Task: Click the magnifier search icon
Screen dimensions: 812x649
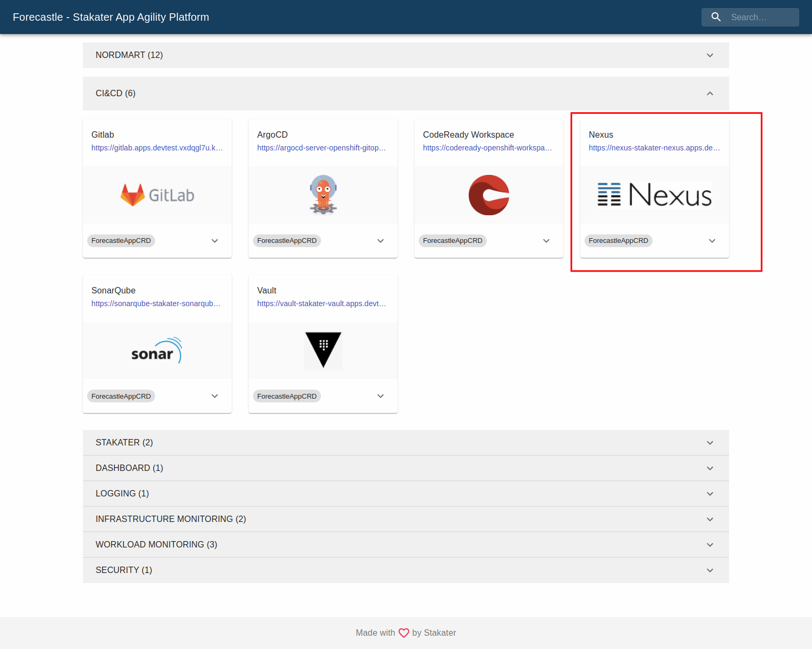Action: point(716,17)
